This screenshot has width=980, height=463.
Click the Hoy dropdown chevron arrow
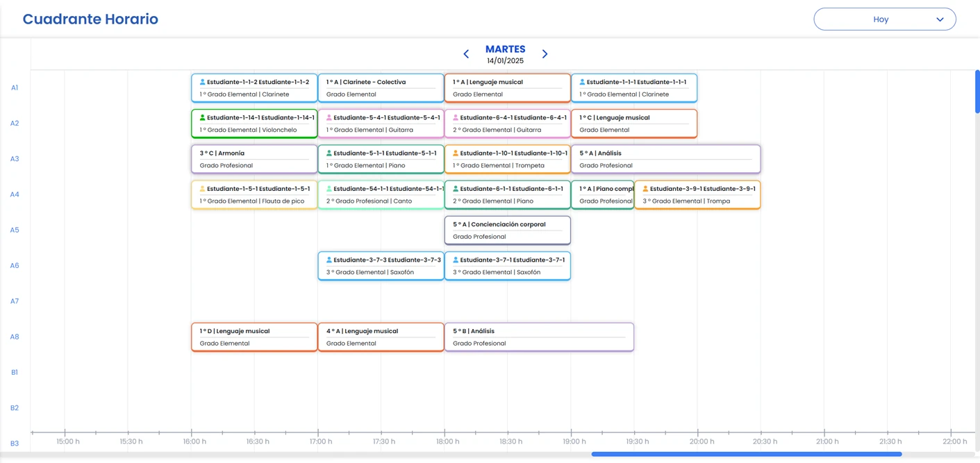[x=940, y=19]
